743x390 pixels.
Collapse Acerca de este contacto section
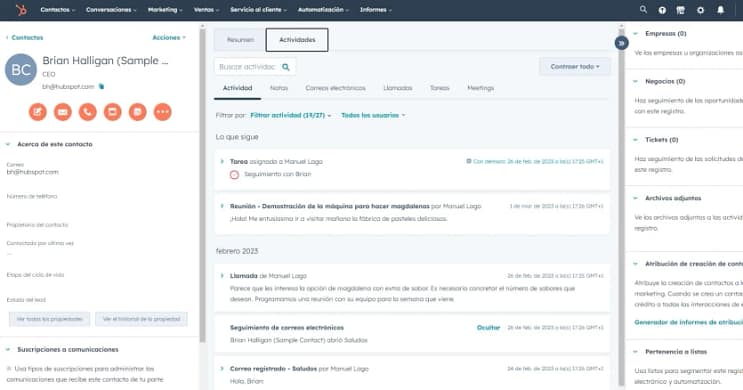[8, 144]
